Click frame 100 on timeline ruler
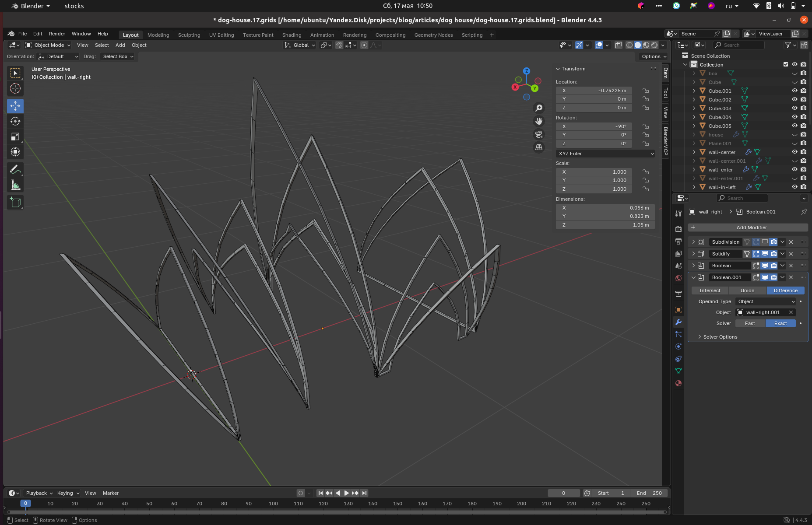Screen dimensions: 812x525 pyautogui.click(x=273, y=504)
